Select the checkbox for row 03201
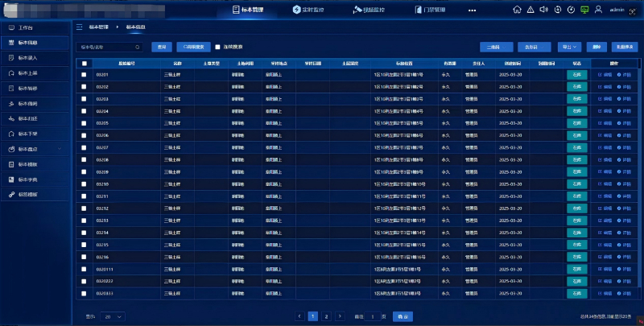 click(84, 75)
